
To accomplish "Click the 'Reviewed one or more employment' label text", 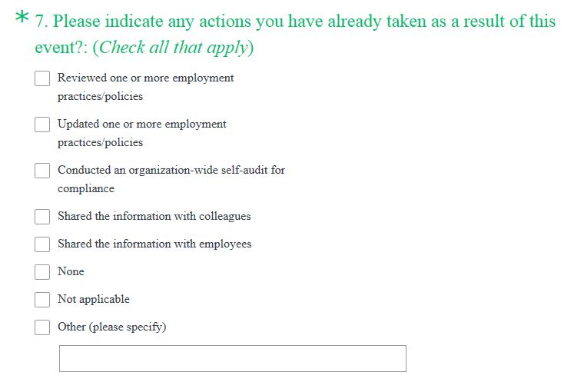I will [145, 78].
